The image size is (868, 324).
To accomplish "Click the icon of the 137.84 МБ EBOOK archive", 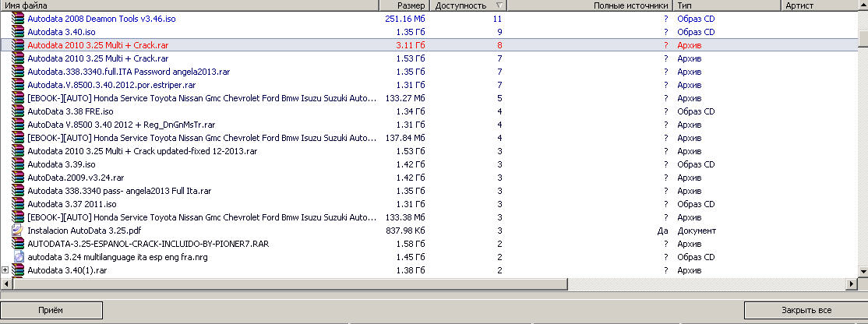I will (18, 138).
